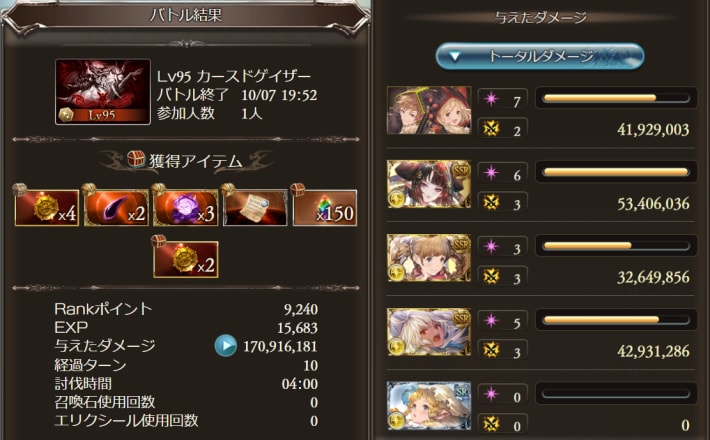Click the damage bar showing 53,406,036
The image size is (710, 440).
point(616,172)
